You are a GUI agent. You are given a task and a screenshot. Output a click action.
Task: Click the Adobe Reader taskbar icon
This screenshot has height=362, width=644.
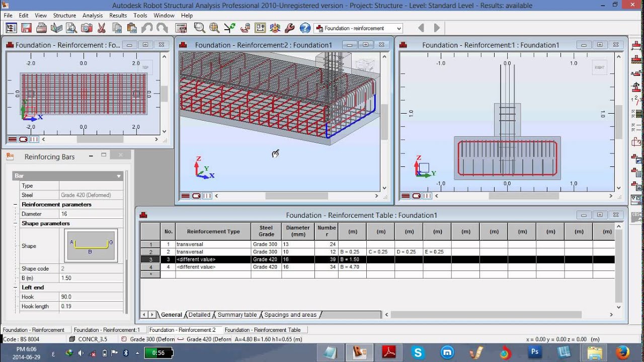coord(389,352)
